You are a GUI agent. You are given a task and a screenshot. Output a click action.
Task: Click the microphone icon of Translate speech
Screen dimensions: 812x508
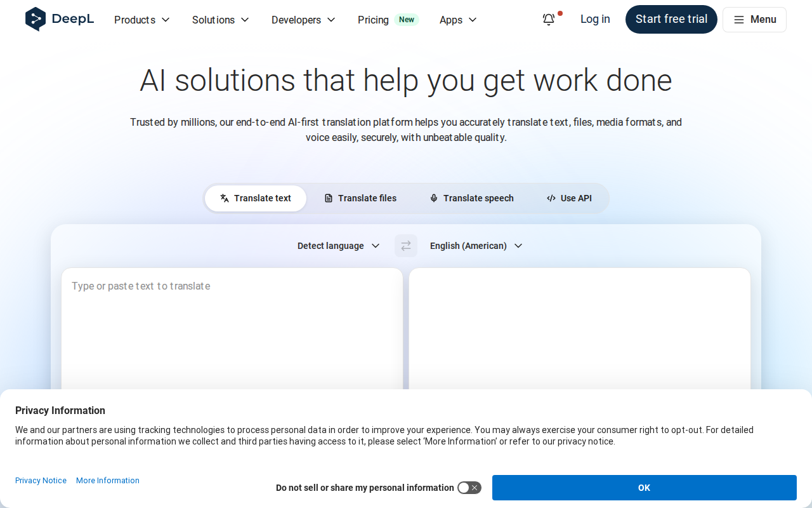(434, 198)
